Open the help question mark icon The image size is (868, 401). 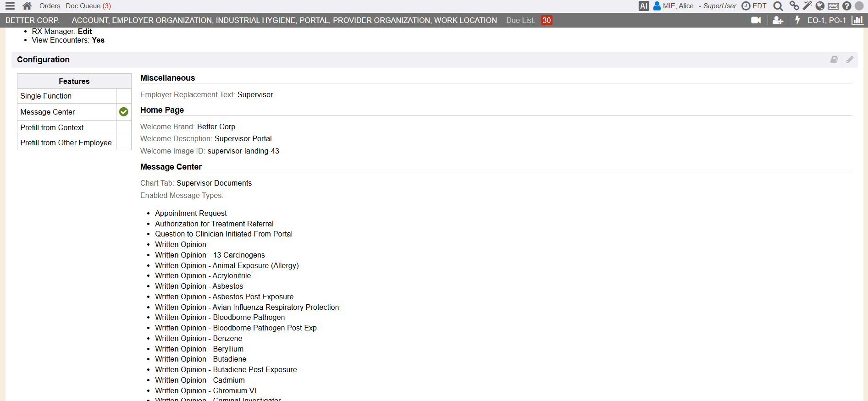click(846, 6)
